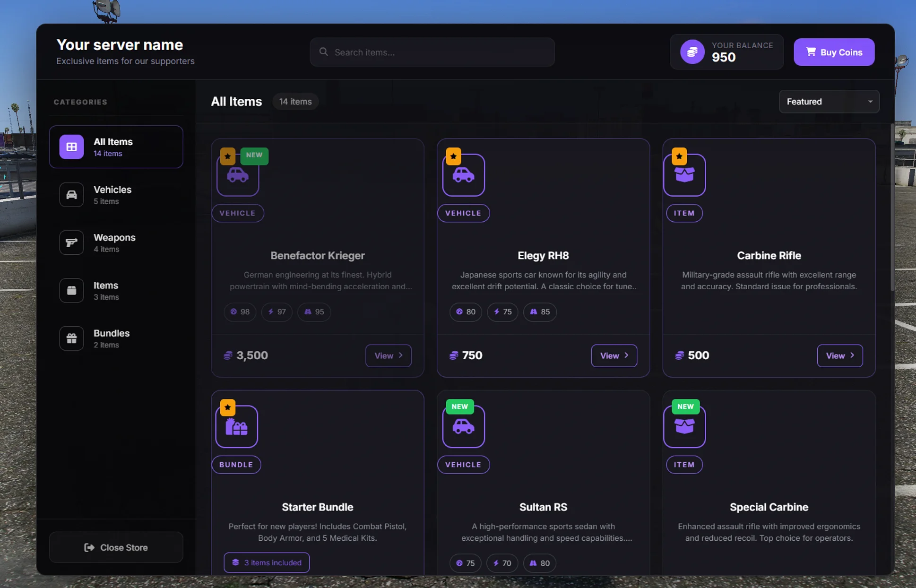This screenshot has height=588, width=916.
Task: Click Close Store at bottom of sidebar
Action: [x=116, y=547]
